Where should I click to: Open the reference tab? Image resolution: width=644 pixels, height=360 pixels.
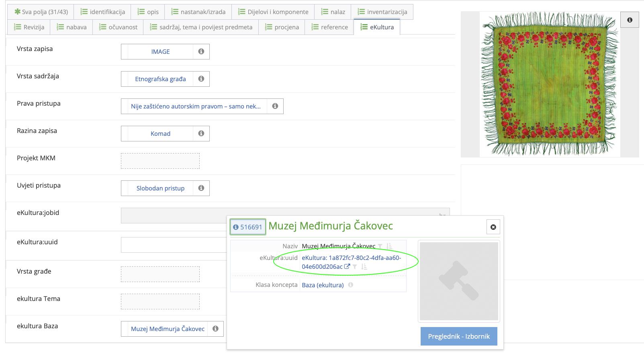[329, 27]
